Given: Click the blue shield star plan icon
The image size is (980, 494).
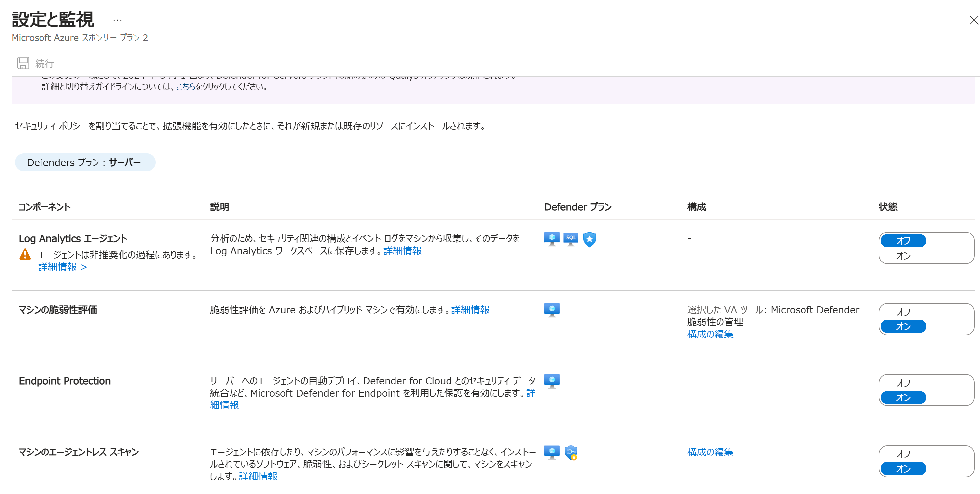Looking at the screenshot, I should click(589, 239).
